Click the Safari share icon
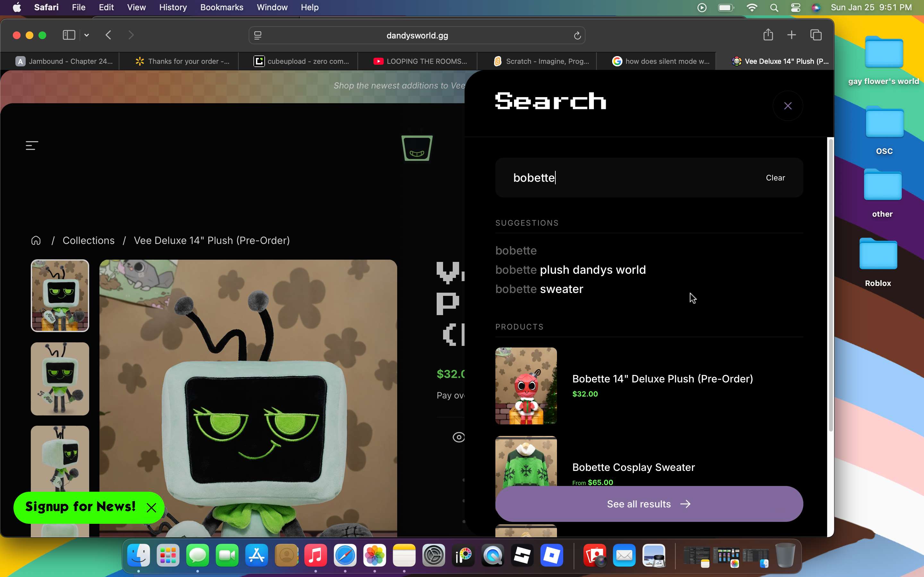This screenshot has width=924, height=577. pos(768,35)
